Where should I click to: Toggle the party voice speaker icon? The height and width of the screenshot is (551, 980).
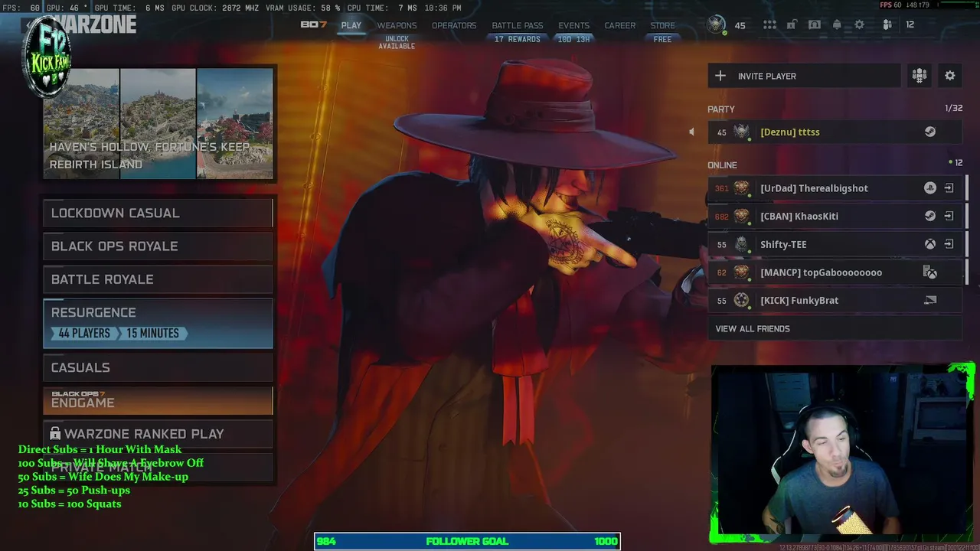pos(691,132)
